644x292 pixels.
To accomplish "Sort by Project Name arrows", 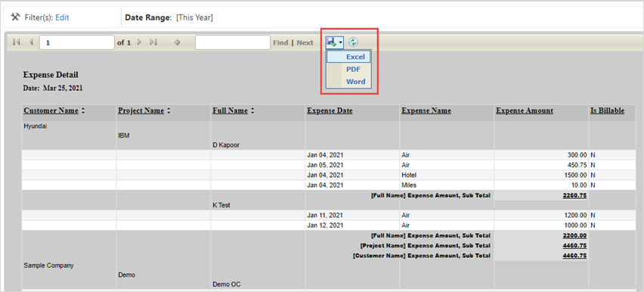I will pyautogui.click(x=169, y=110).
